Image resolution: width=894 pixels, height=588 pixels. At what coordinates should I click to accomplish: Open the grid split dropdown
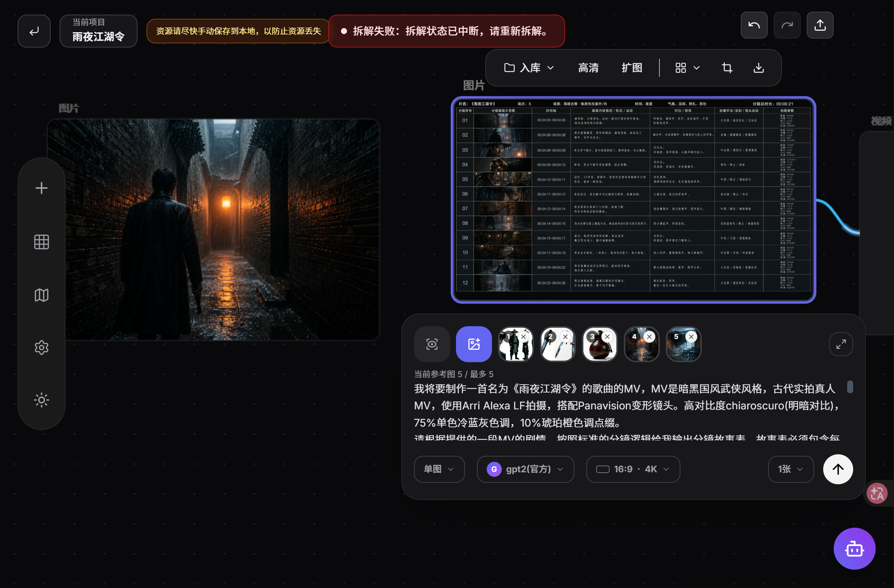687,68
